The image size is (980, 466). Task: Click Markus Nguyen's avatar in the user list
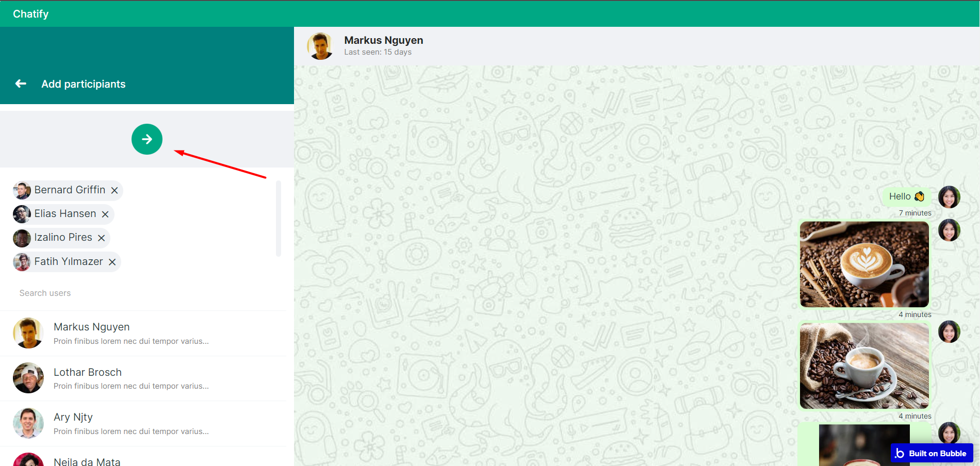coord(28,333)
